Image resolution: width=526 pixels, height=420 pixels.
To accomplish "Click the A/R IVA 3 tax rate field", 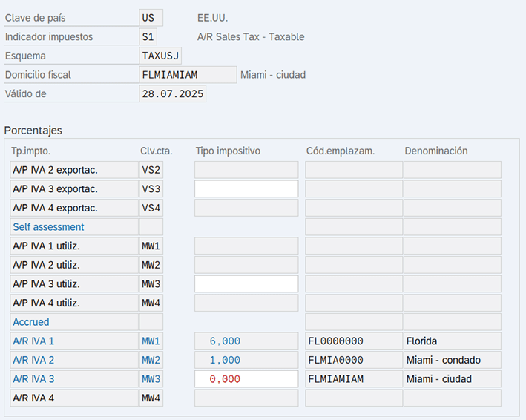I will 246,379.
